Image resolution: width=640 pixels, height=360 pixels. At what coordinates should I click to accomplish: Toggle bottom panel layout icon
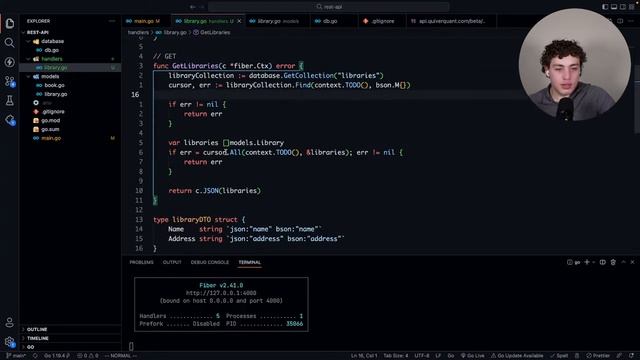(x=614, y=7)
